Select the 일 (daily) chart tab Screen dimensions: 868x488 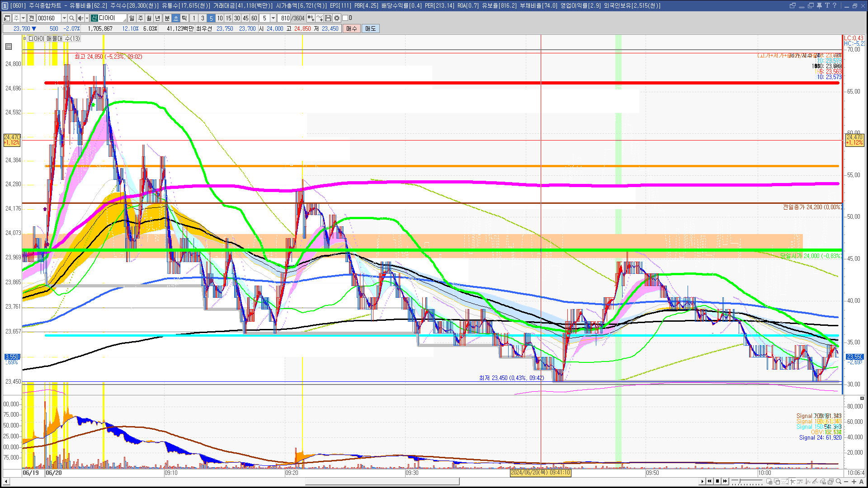click(x=132, y=18)
